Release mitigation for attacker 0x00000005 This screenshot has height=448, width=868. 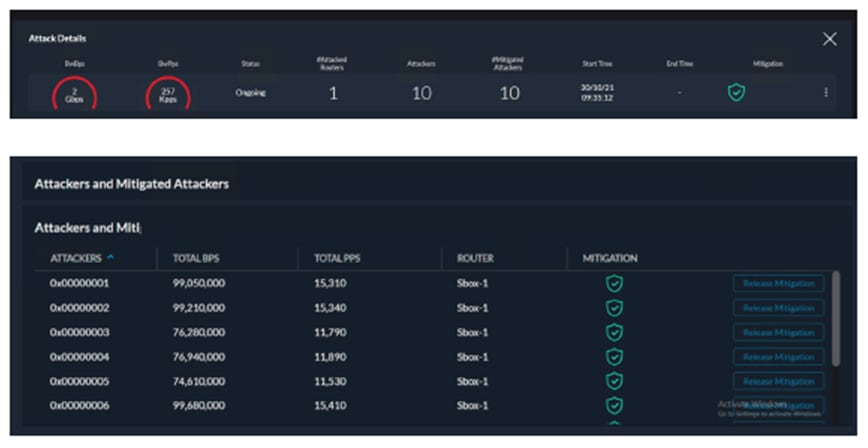778,381
